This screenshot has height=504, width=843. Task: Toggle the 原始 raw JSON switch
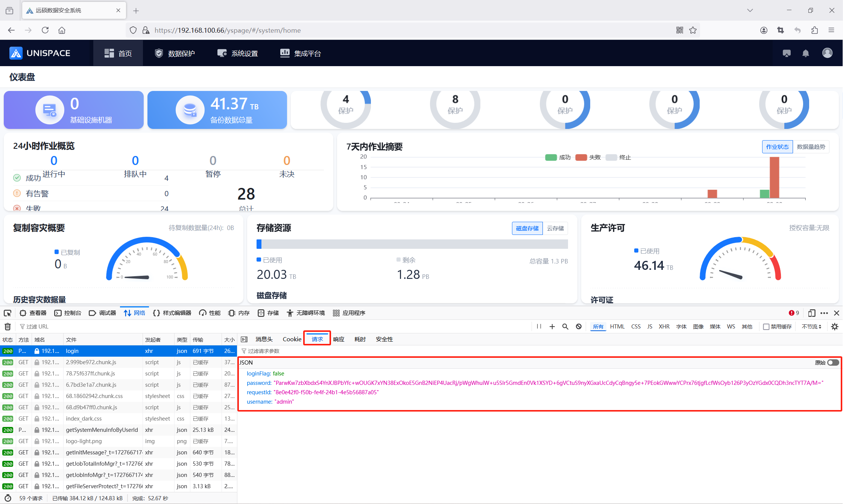pos(833,363)
